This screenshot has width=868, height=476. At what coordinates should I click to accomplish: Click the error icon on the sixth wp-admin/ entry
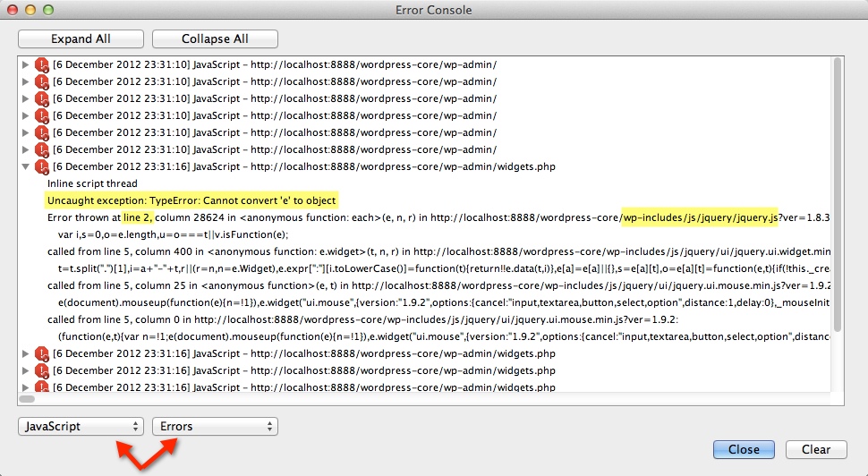pos(41,150)
